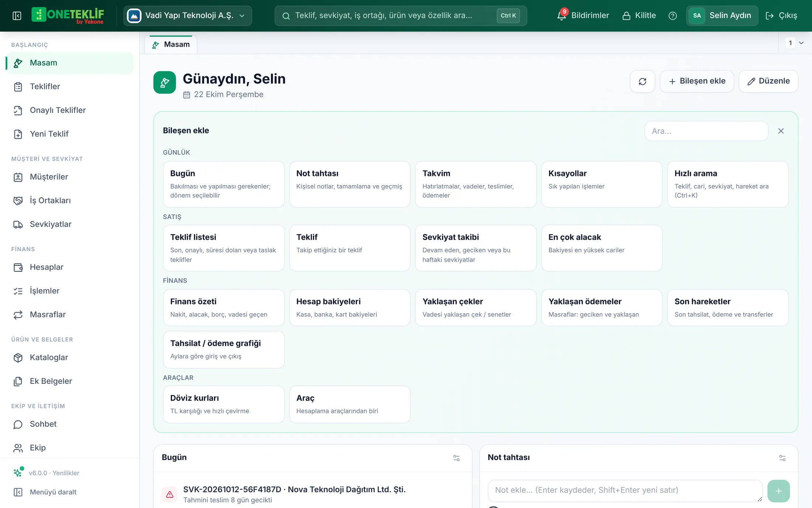Open the Not tahtası widget settings icon

[782, 458]
